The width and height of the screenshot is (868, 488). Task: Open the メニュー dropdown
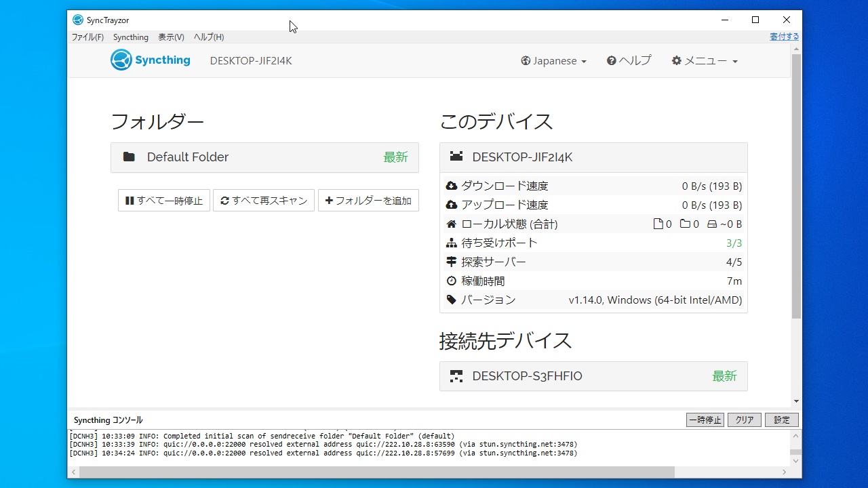(705, 61)
